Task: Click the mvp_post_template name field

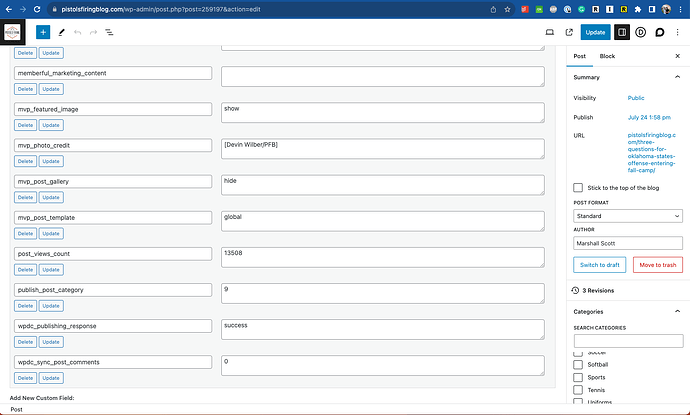Action: (x=113, y=217)
